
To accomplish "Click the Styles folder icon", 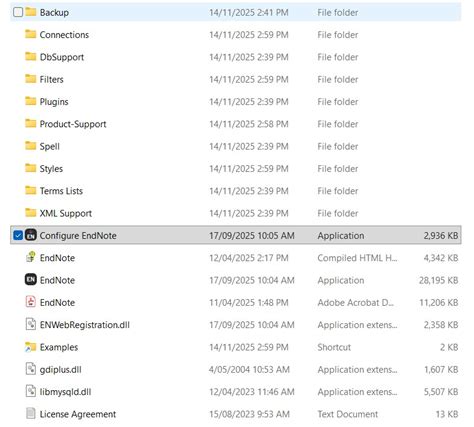I will [31, 168].
